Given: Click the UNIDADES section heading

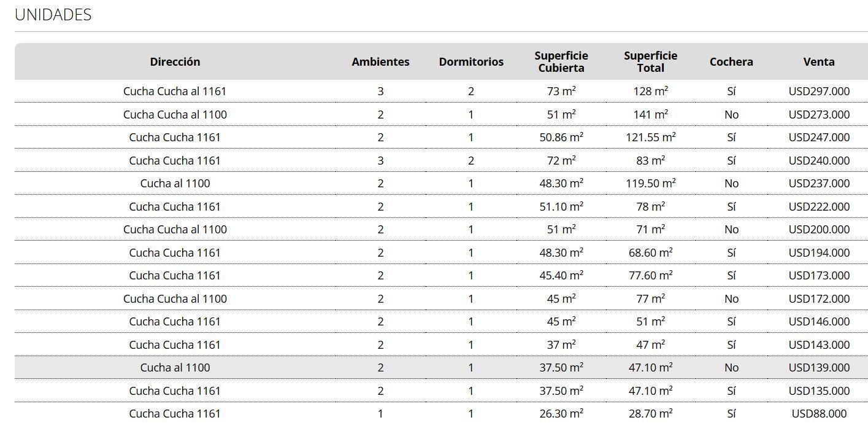Looking at the screenshot, I should click(53, 15).
